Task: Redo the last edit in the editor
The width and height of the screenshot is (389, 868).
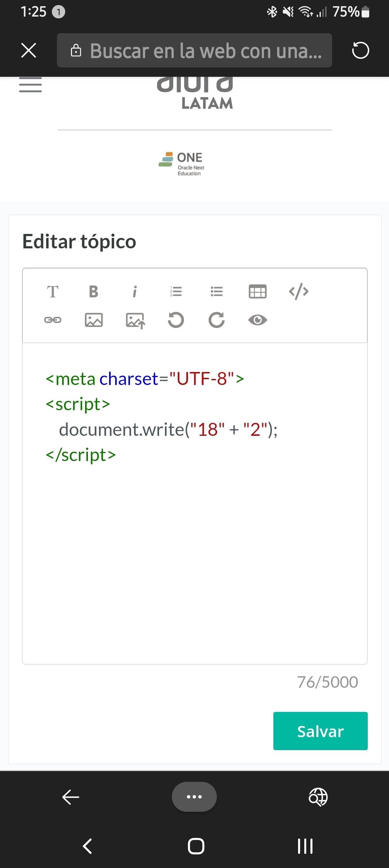Action: pos(216,320)
